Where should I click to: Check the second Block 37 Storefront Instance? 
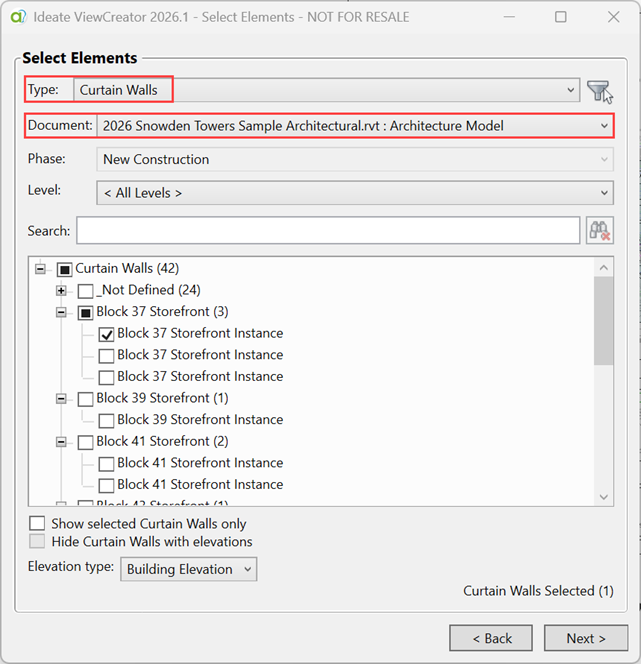pyautogui.click(x=106, y=356)
